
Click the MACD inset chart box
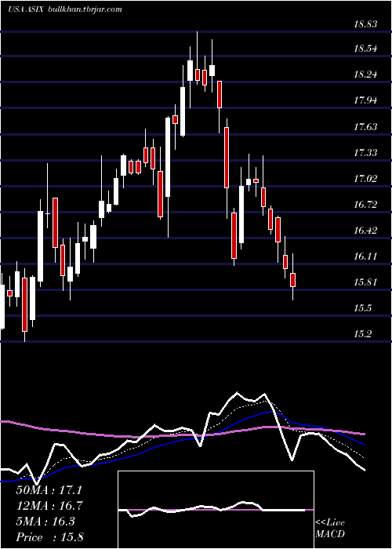pyautogui.click(x=216, y=510)
